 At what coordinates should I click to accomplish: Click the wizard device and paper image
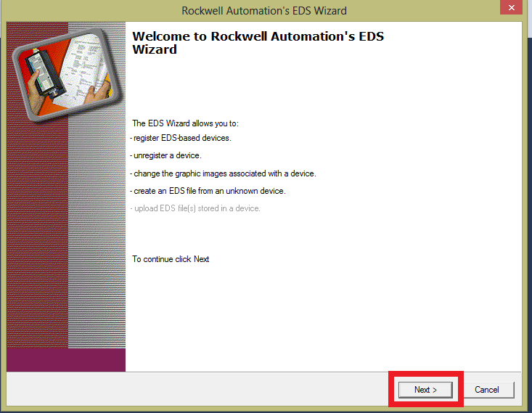[x=67, y=74]
